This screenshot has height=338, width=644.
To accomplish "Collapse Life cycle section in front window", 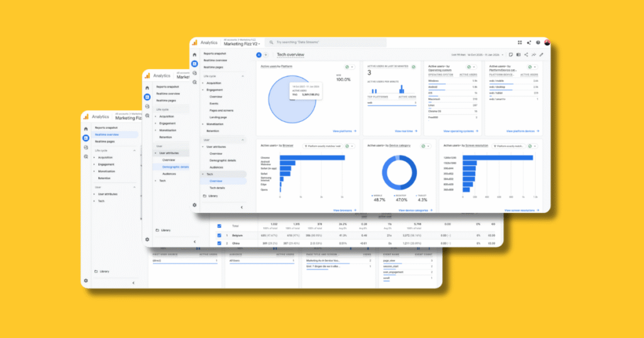I will coord(242,76).
